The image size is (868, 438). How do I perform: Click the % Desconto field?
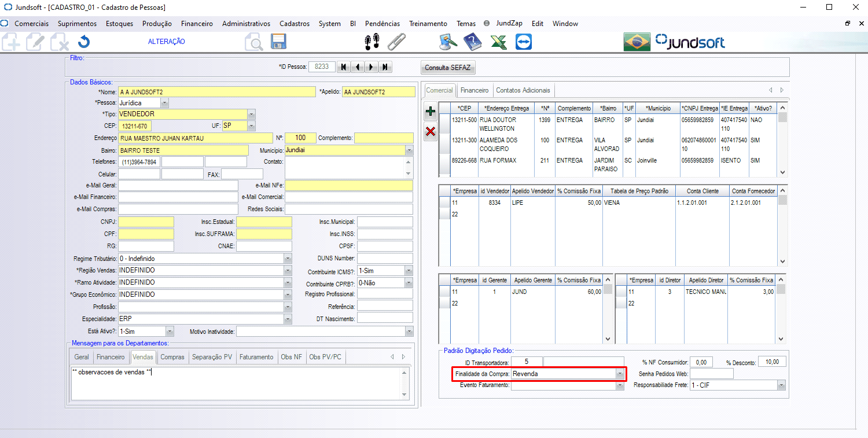(772, 362)
